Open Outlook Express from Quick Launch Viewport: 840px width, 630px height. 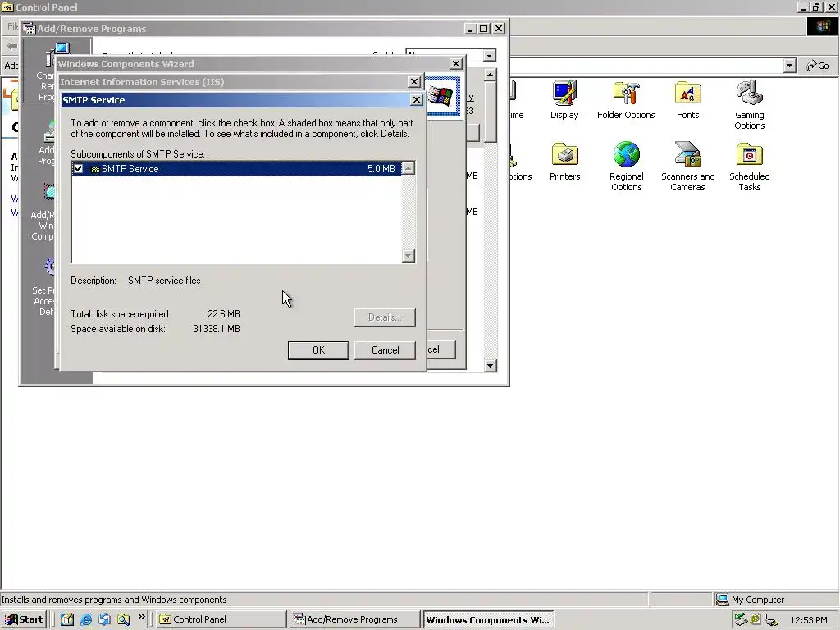[104, 619]
